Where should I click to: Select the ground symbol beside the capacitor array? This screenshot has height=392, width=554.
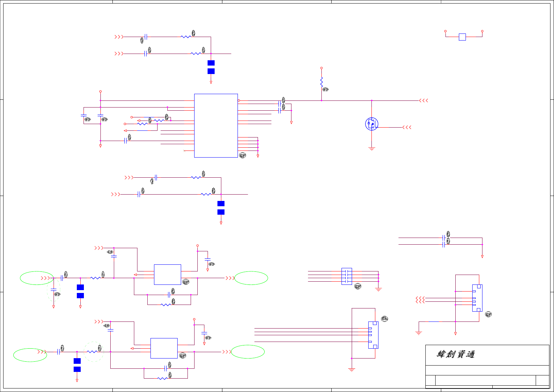tap(378, 289)
